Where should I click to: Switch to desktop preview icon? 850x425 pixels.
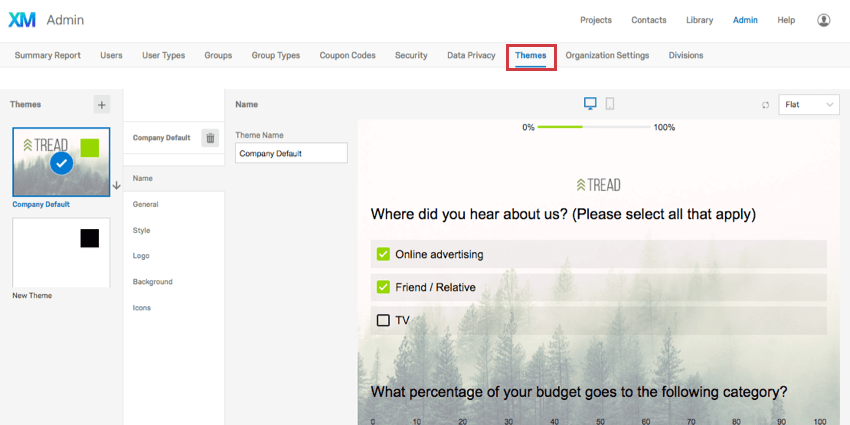tap(590, 104)
